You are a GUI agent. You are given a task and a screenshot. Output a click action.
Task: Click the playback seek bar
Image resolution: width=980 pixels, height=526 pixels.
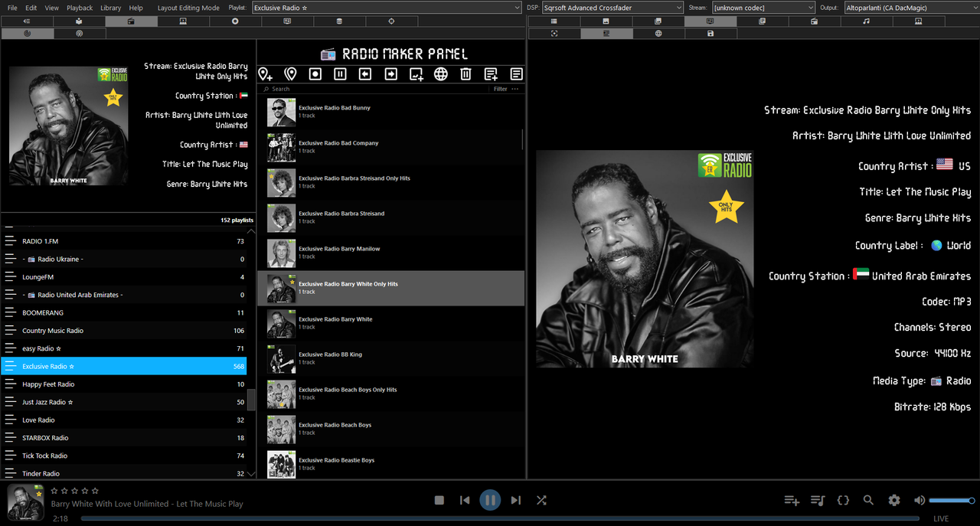tap(501, 518)
